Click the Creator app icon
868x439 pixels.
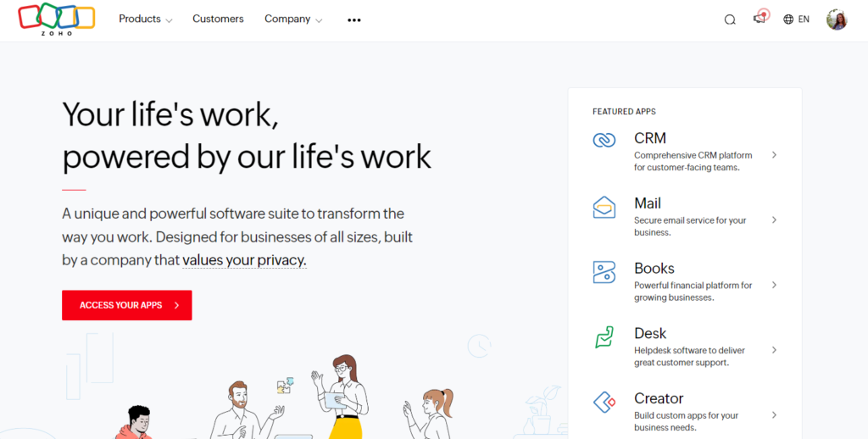[604, 403]
